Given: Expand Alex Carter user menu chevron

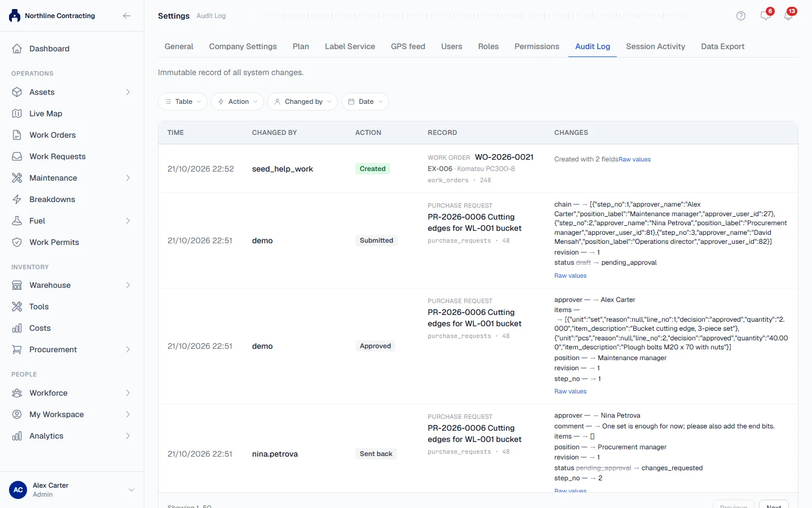Looking at the screenshot, I should 131,490.
